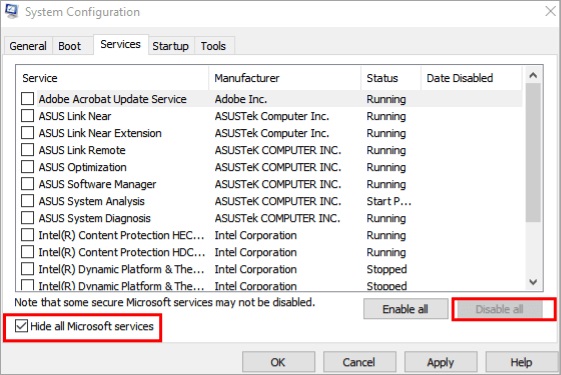Tick the ASUS Software Manager checkbox
Image resolution: width=561 pixels, height=375 pixels.
(28, 184)
